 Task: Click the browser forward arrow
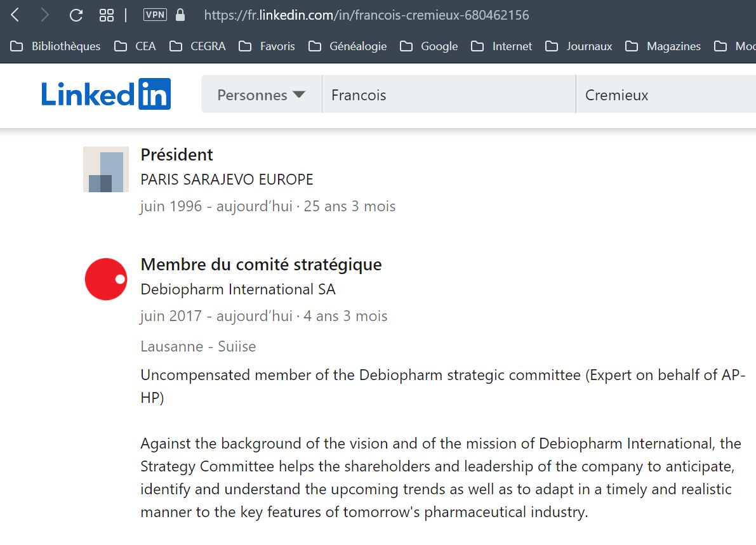(x=45, y=15)
